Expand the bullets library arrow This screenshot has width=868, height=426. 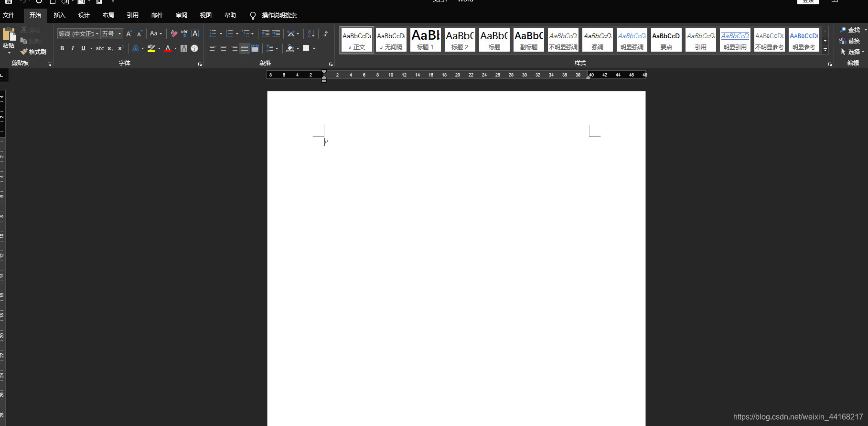coord(221,33)
